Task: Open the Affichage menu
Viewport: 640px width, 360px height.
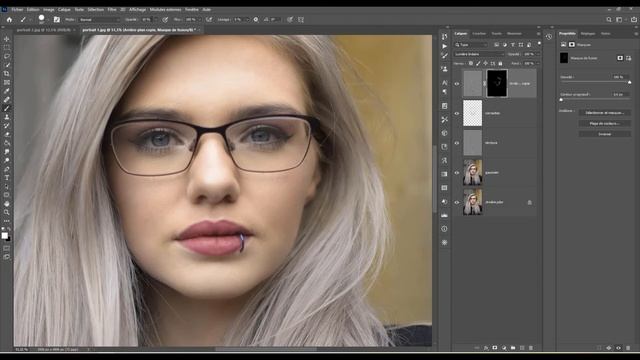Action: pos(138,9)
